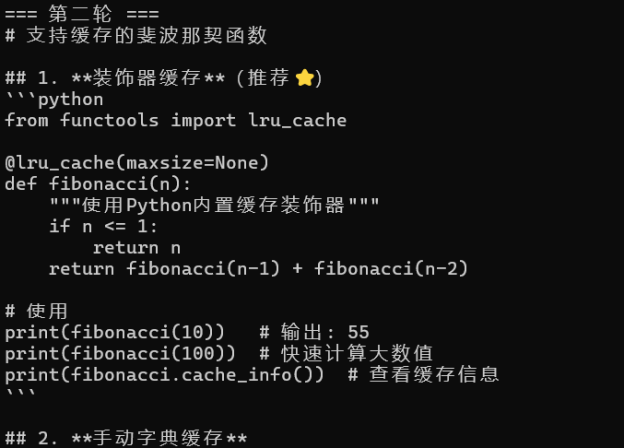The image size is (624, 448).
Task: Click the '# 输出: 55' comment
Action: tap(314, 332)
